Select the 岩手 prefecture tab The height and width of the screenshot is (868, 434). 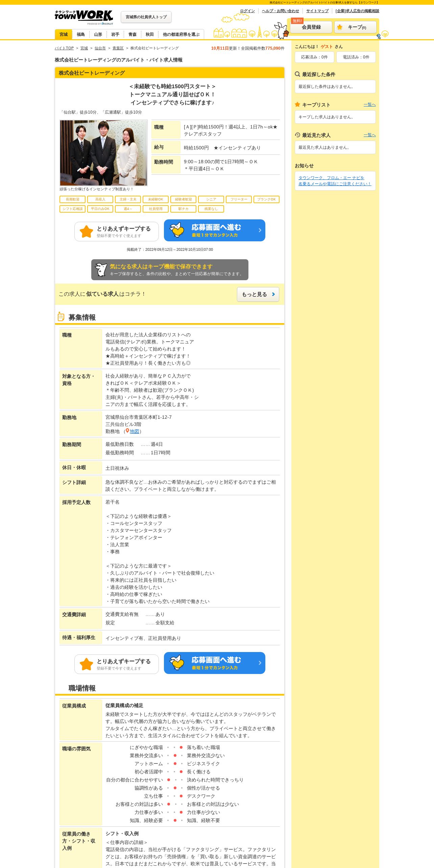click(x=115, y=34)
